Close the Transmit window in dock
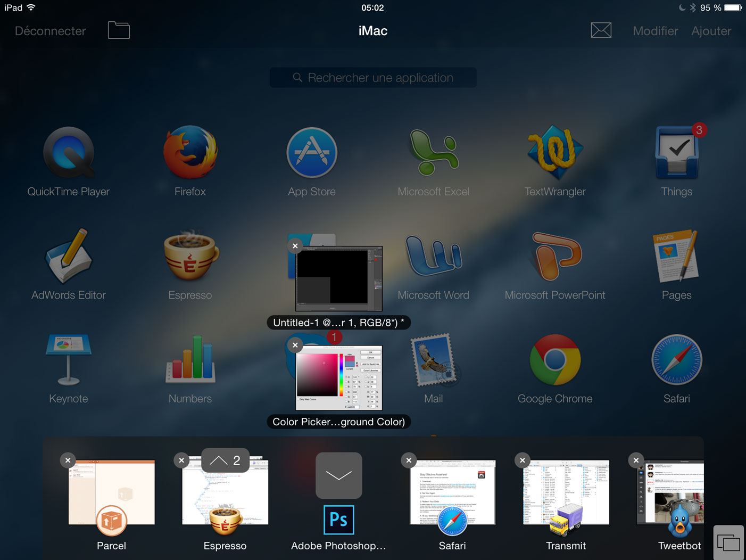The image size is (746, 560). pos(523,460)
